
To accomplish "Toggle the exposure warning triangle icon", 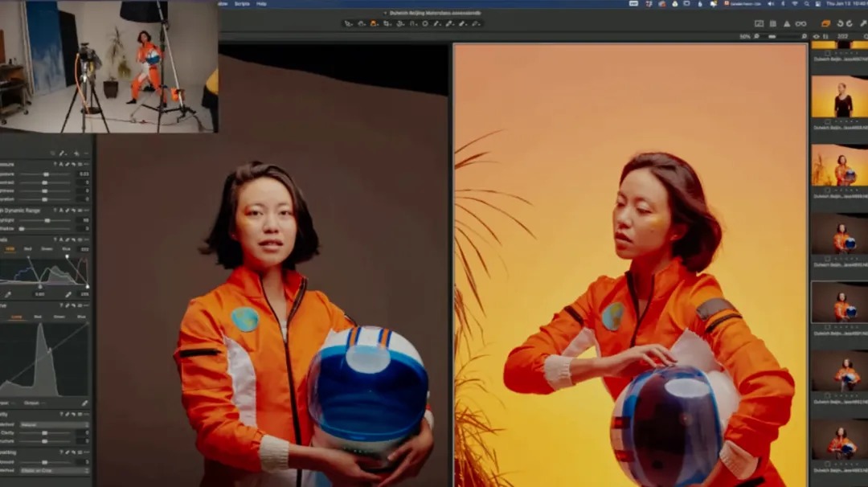I will (x=787, y=24).
